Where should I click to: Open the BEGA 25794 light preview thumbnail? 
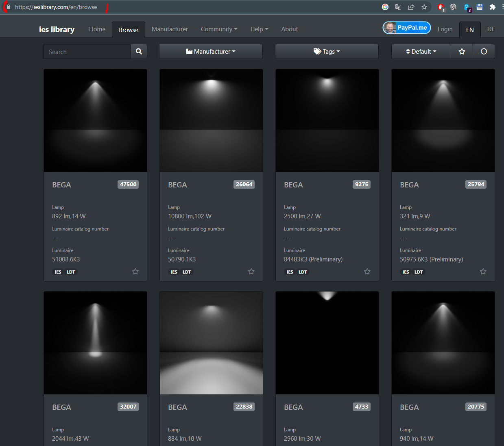(x=443, y=120)
